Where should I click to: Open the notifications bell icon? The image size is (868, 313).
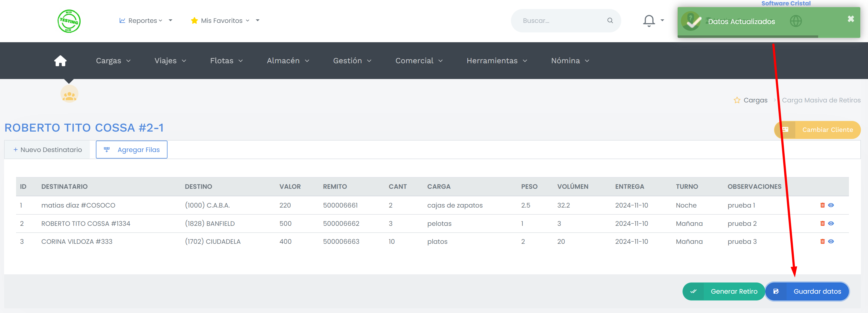click(649, 20)
